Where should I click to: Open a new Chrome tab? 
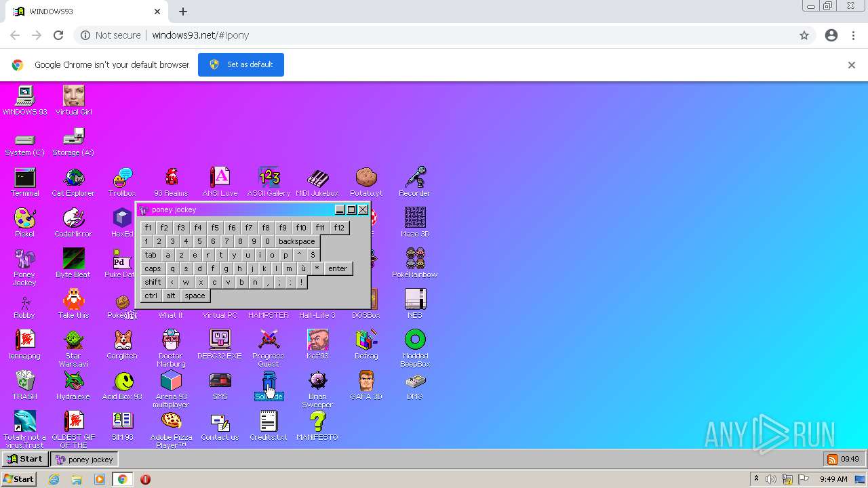(x=183, y=12)
